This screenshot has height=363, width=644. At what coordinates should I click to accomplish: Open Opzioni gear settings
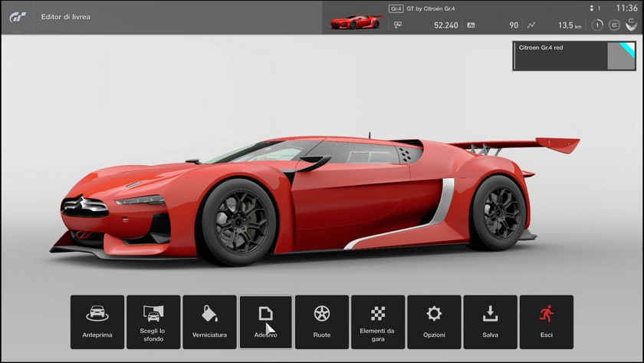pos(434,322)
